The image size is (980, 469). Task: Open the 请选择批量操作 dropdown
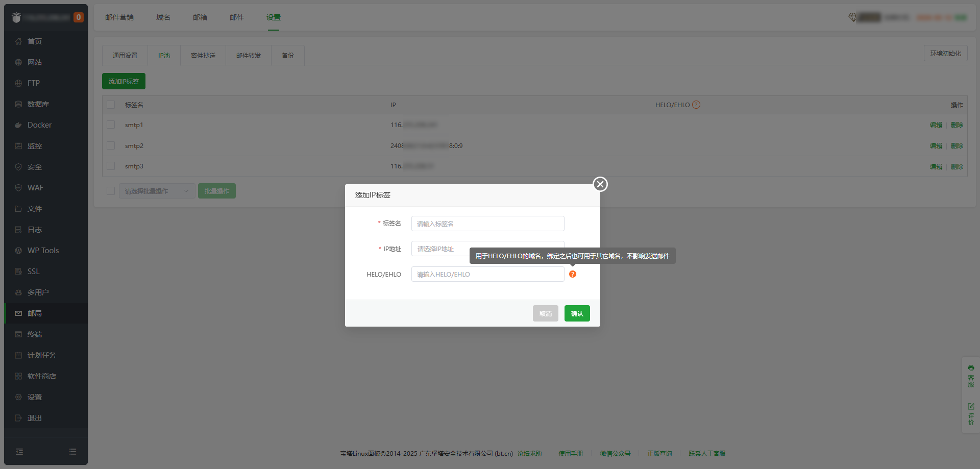[x=157, y=191]
